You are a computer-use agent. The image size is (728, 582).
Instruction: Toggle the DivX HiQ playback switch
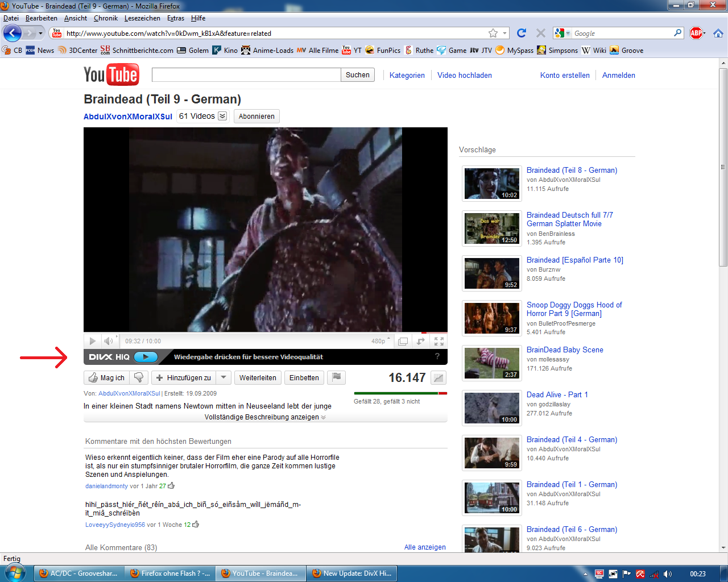click(x=146, y=357)
